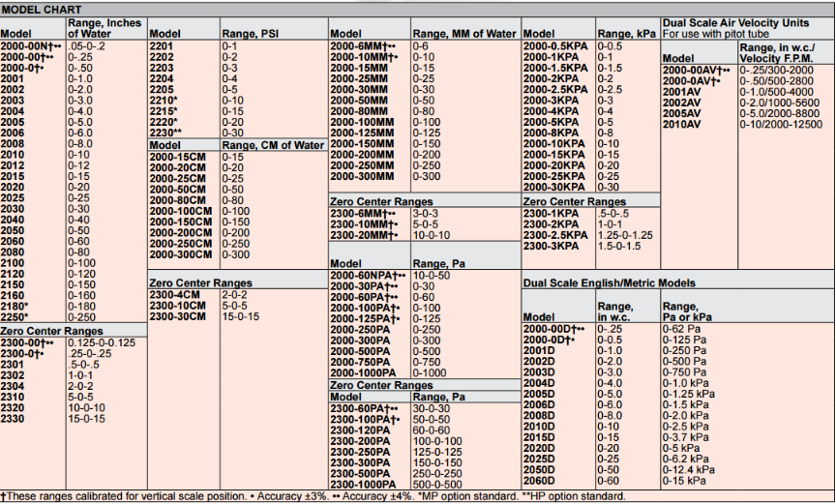Click the Range, kPa column header
836x504 pixels.
pos(624,32)
